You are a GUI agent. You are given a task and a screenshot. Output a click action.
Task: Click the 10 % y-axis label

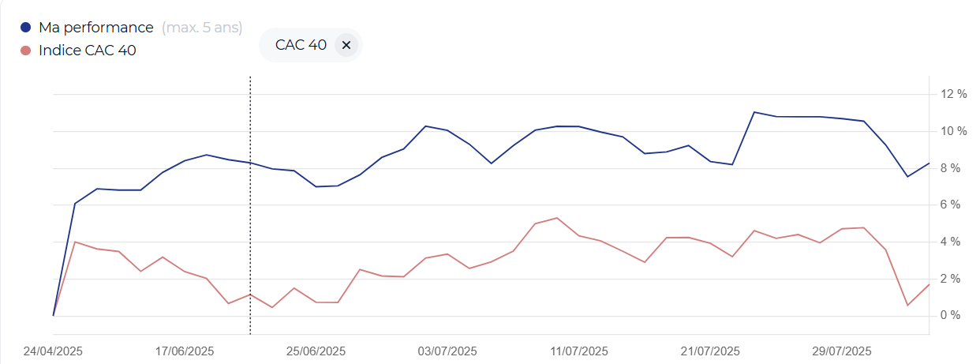pos(953,131)
